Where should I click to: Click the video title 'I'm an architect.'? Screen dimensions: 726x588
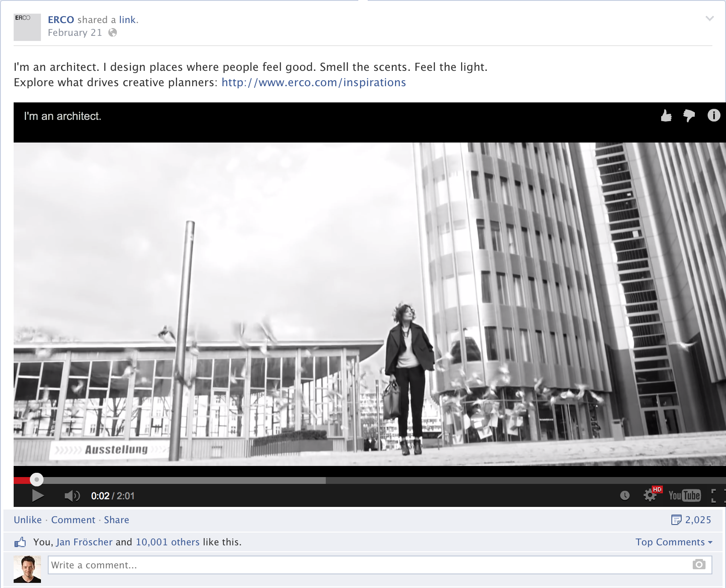click(x=63, y=116)
